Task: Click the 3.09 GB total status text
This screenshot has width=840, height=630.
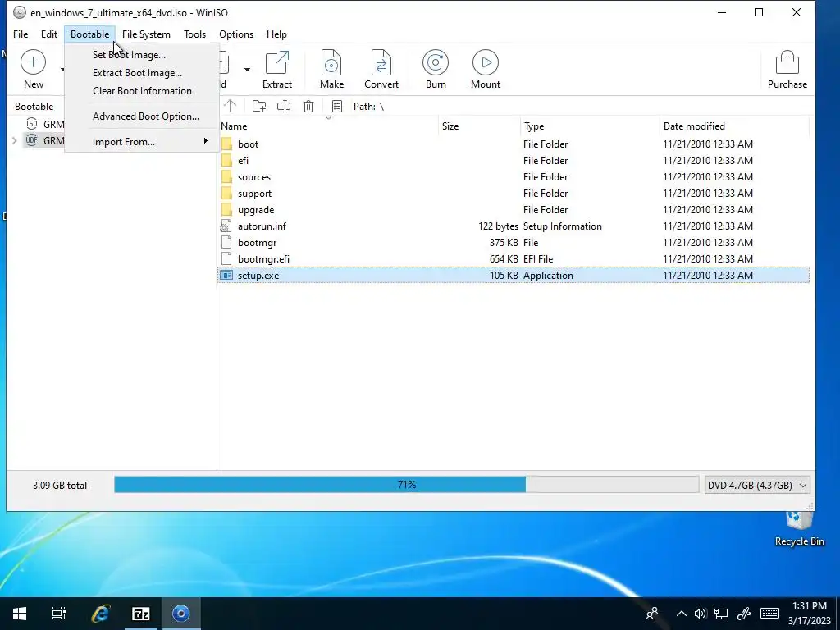Action: (59, 486)
